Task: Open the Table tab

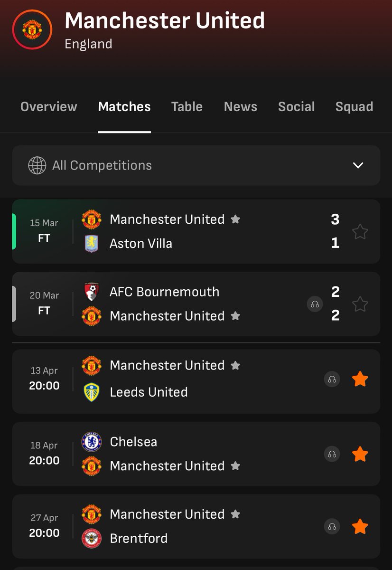Action: [187, 106]
